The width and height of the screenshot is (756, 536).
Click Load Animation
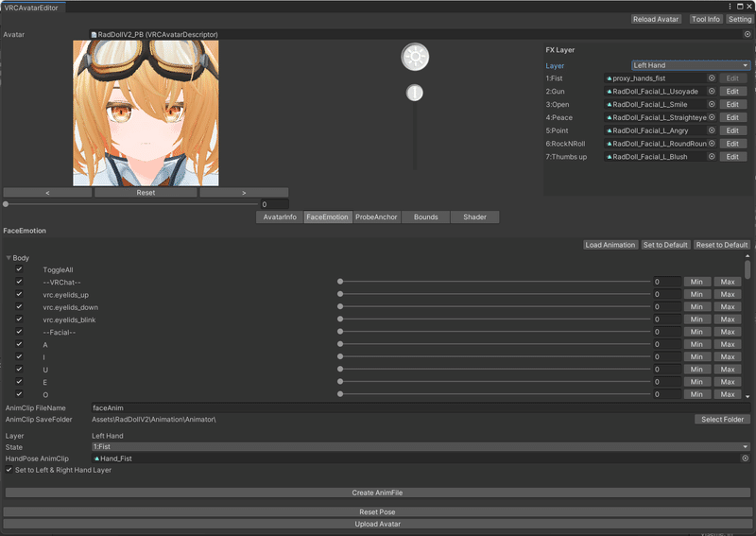(x=610, y=245)
